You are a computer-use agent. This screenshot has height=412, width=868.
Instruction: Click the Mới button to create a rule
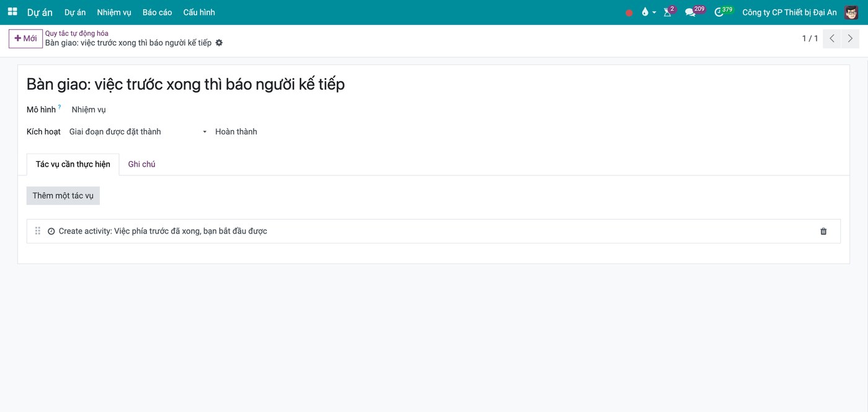click(25, 38)
